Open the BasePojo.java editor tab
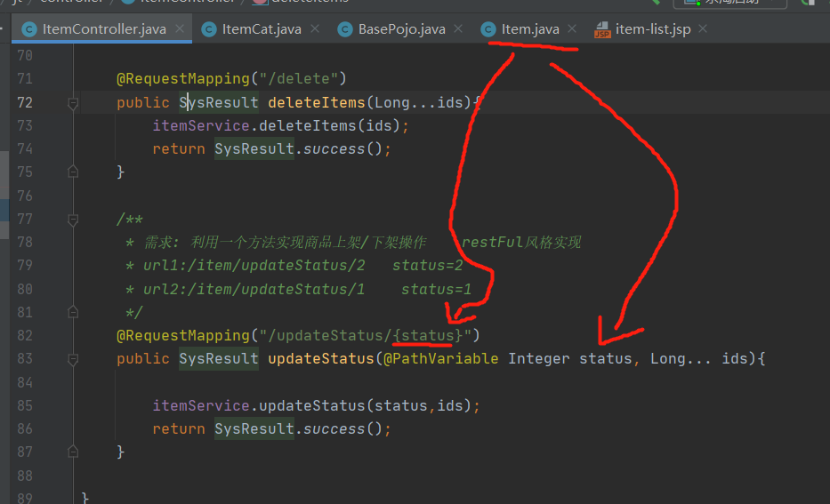 coord(401,29)
